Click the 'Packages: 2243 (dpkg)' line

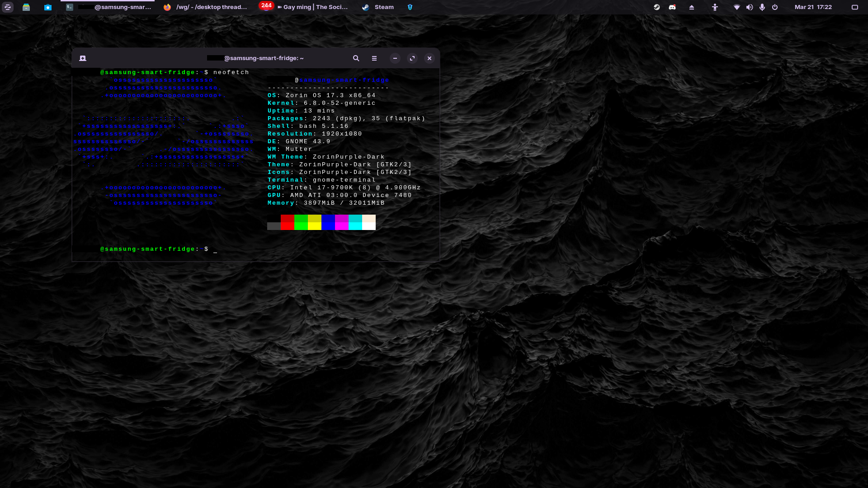[x=346, y=118]
